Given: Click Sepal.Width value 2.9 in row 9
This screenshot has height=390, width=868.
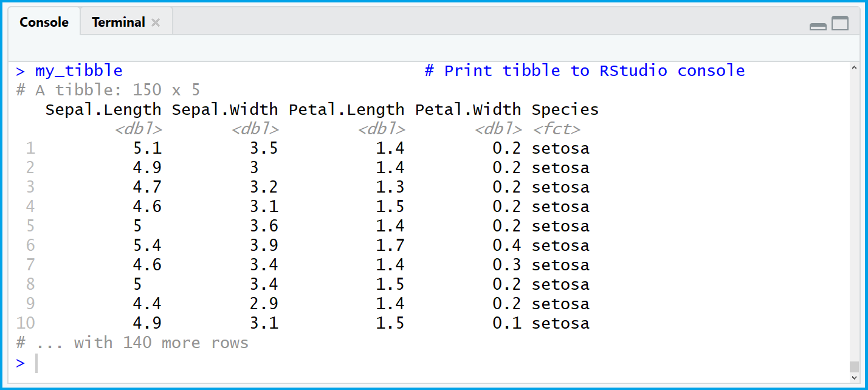Looking at the screenshot, I should (x=264, y=304).
